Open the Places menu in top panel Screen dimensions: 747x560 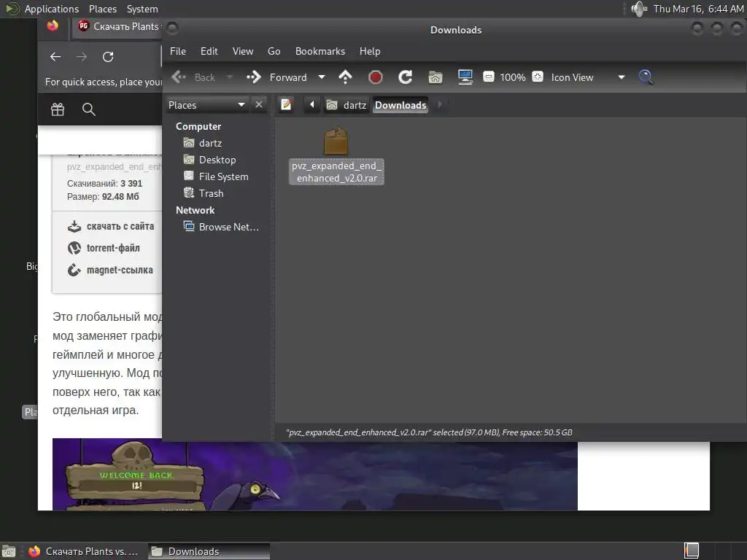102,9
